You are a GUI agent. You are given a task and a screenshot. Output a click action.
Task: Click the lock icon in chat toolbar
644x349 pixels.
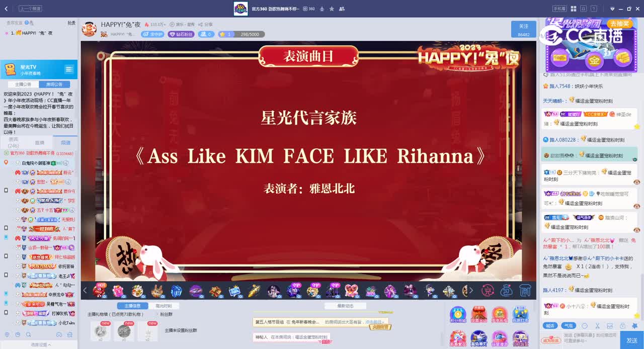tap(622, 326)
